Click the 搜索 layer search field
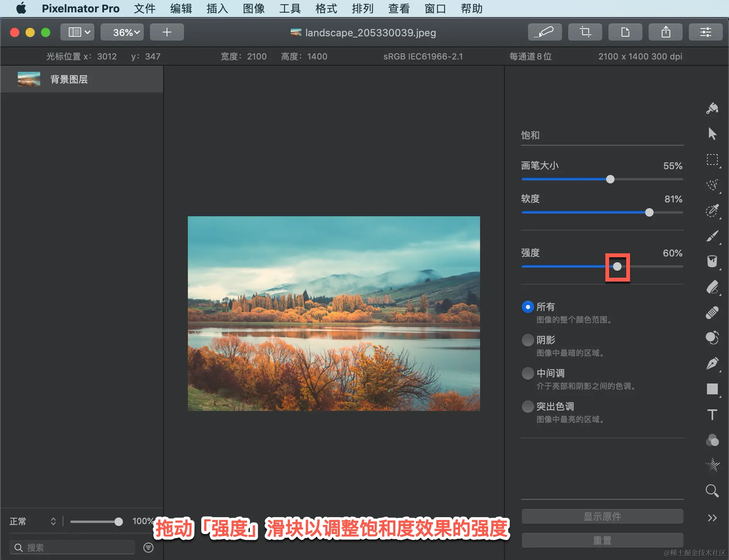This screenshot has height=560, width=729. [72, 548]
